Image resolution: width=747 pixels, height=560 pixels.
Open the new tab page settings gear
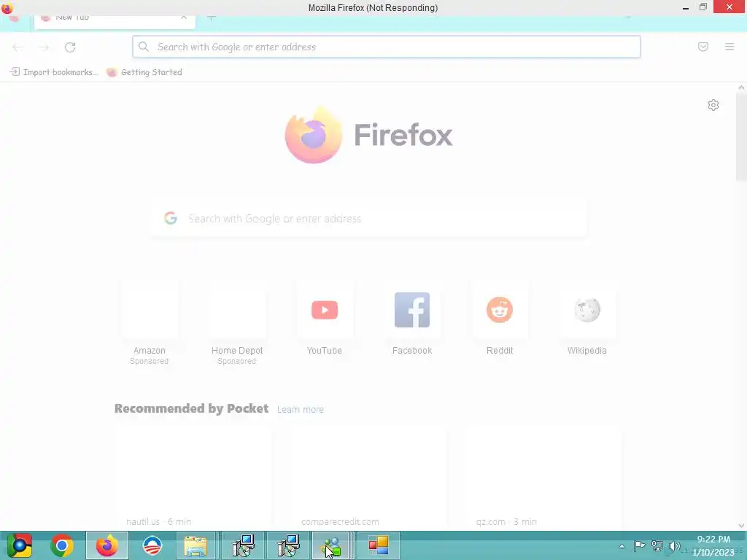click(713, 105)
